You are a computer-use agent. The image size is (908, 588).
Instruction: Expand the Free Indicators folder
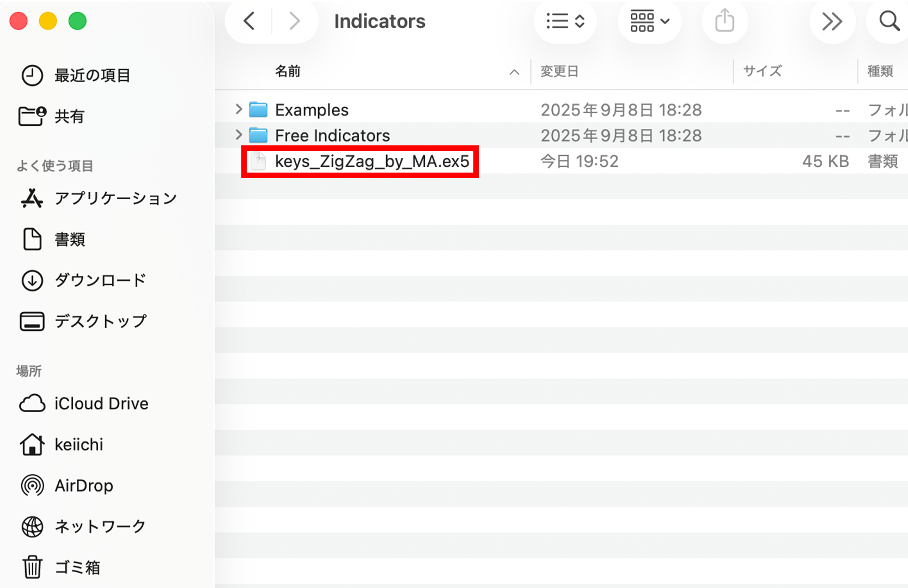point(239,135)
